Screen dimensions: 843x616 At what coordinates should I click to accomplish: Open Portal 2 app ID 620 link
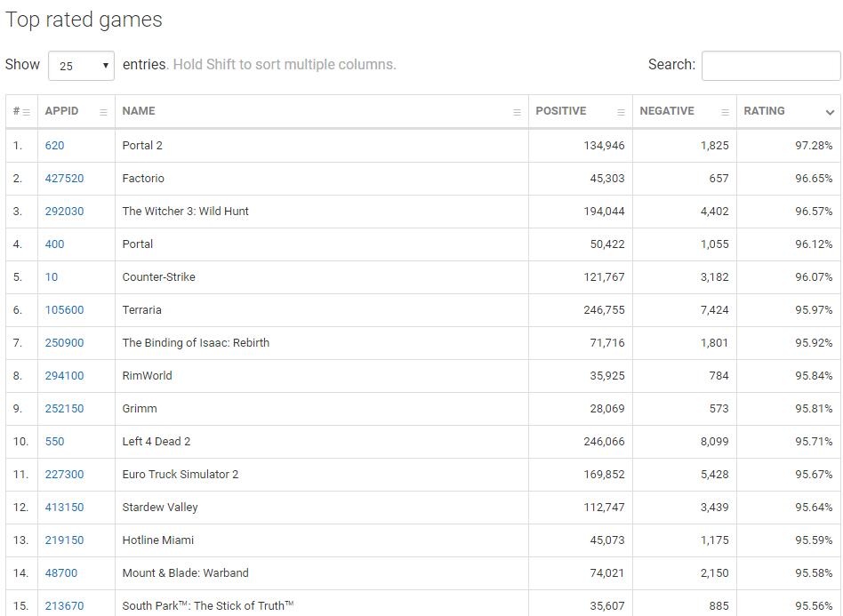[x=55, y=146]
